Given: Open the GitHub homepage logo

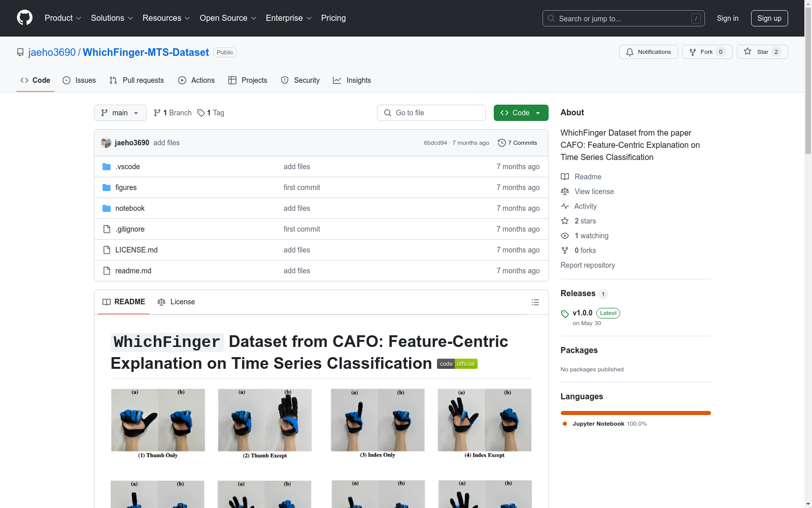Looking at the screenshot, I should point(24,18).
